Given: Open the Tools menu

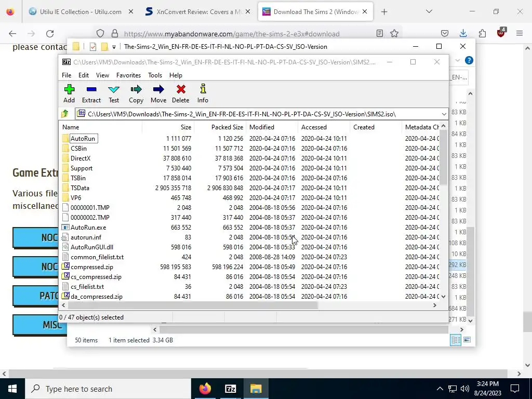Looking at the screenshot, I should [155, 75].
